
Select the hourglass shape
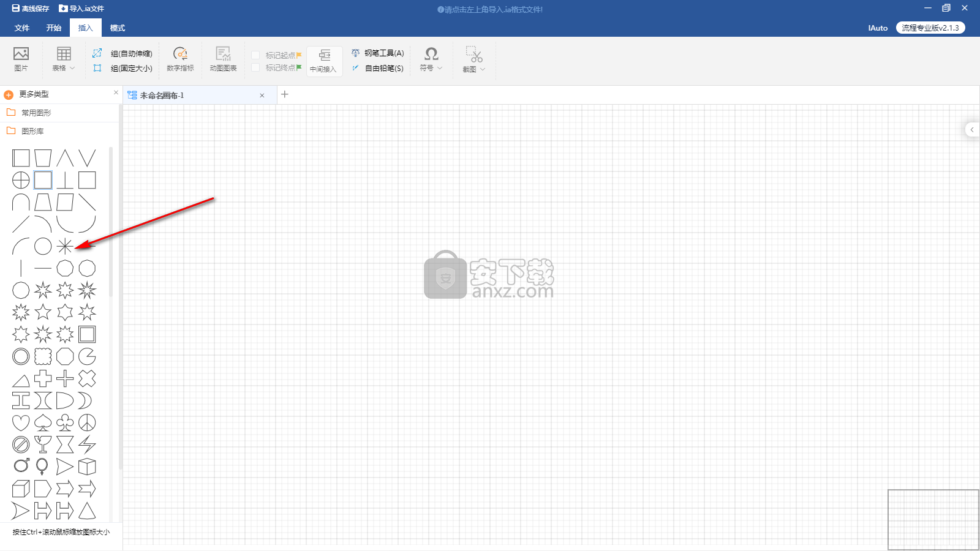pyautogui.click(x=65, y=444)
